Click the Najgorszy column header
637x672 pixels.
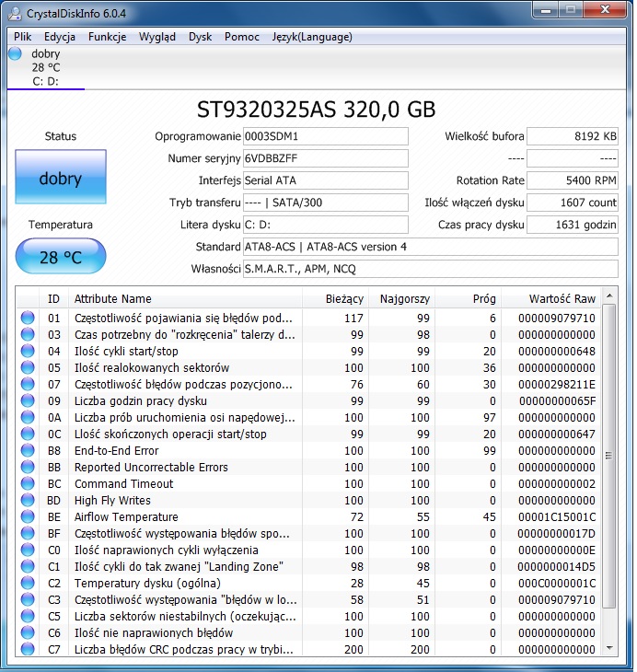402,298
